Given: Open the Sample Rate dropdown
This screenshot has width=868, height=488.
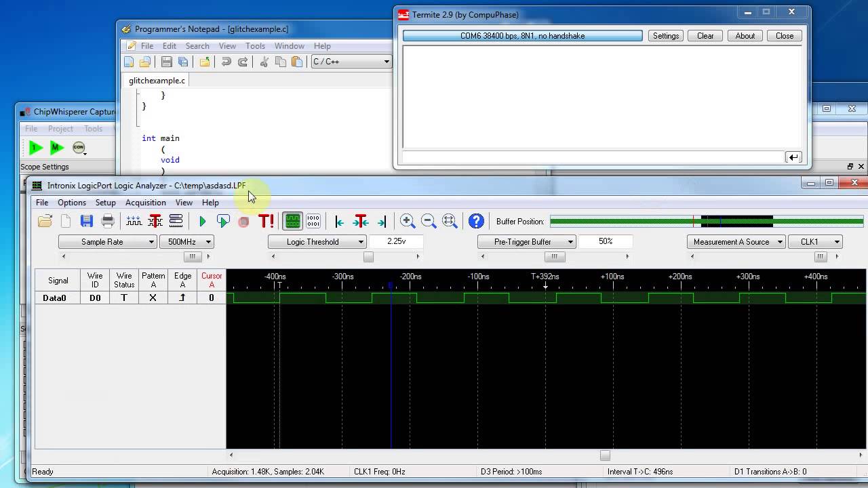Looking at the screenshot, I should click(108, 242).
